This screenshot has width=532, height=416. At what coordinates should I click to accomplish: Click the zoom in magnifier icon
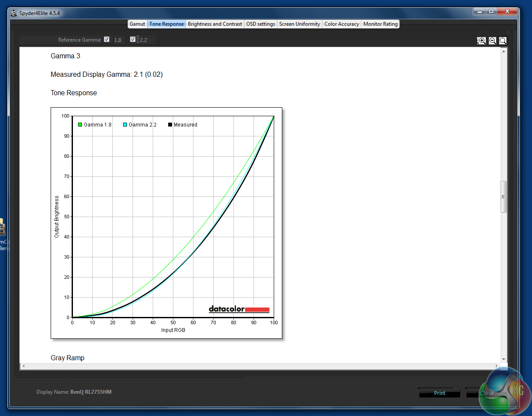[482, 41]
